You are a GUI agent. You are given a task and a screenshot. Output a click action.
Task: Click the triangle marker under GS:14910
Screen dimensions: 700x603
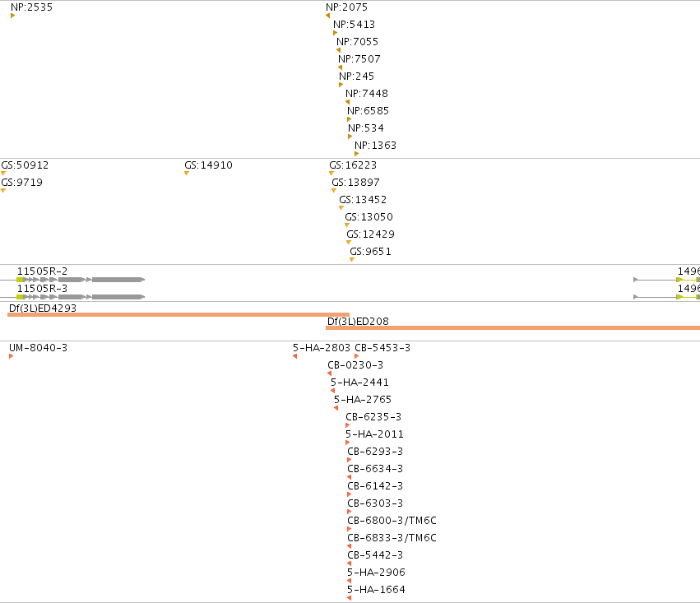click(187, 174)
